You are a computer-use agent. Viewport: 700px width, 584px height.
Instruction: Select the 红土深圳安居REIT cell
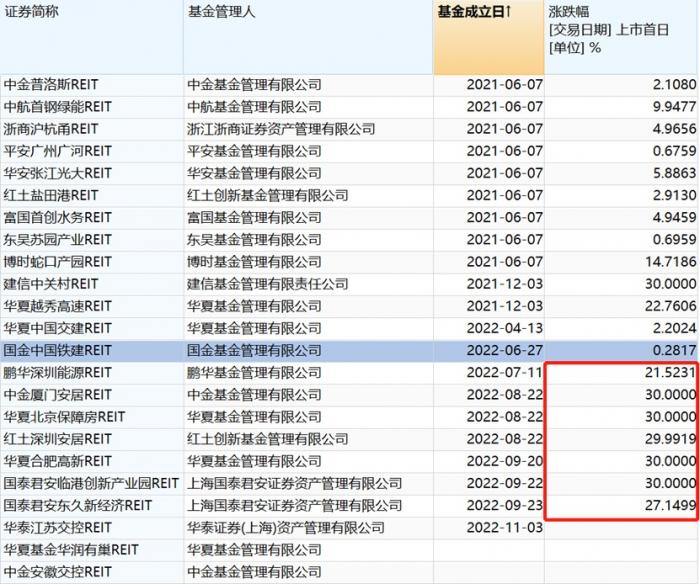coord(92,439)
